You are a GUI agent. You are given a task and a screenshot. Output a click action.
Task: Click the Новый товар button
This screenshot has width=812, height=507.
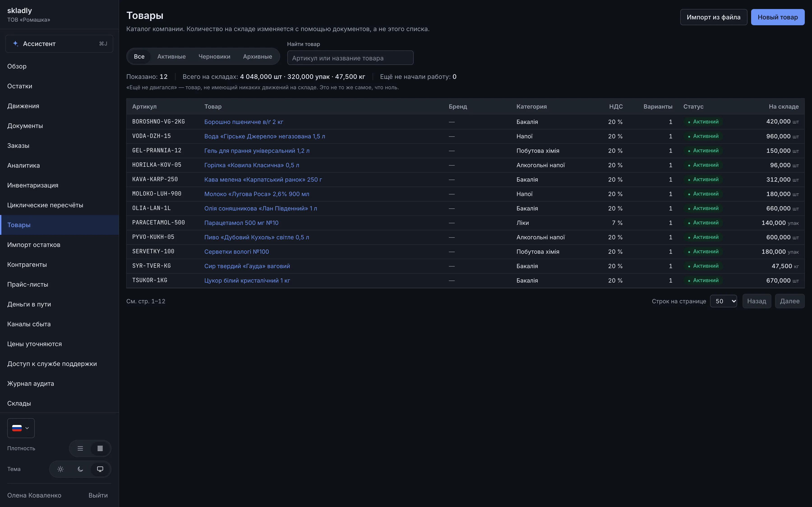point(777,17)
